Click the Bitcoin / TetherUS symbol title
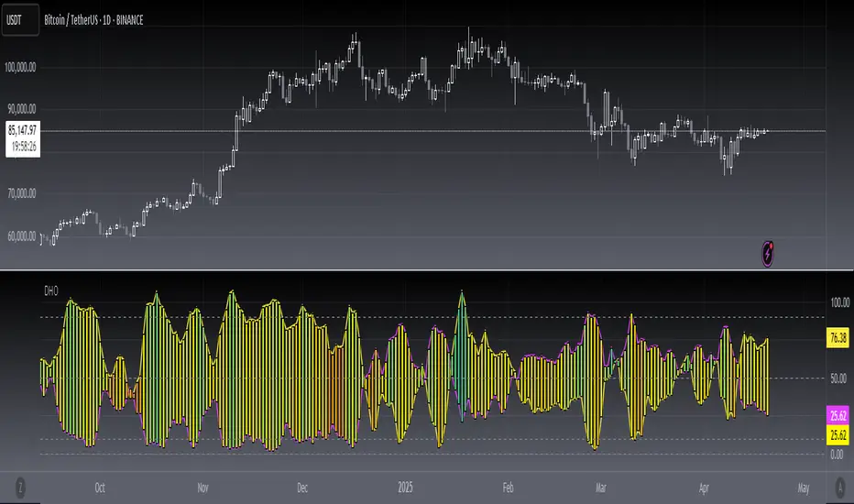 click(93, 20)
